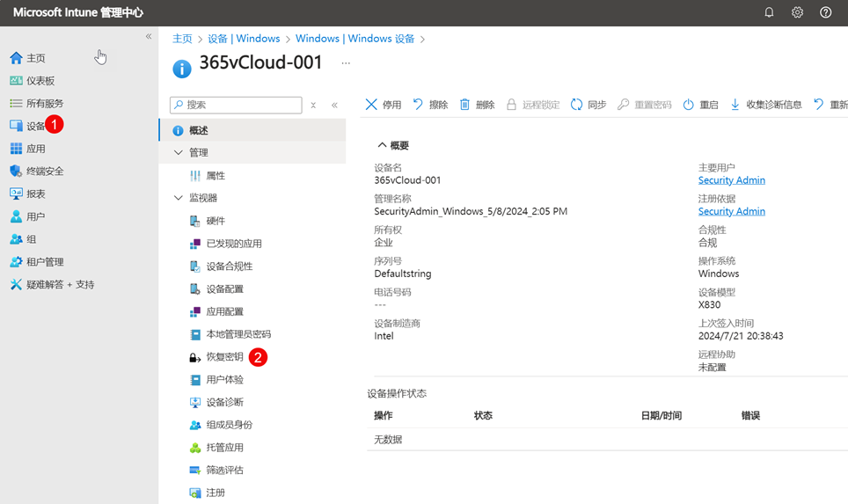Click the 硬件 icon
This screenshot has height=504, width=848.
point(194,221)
